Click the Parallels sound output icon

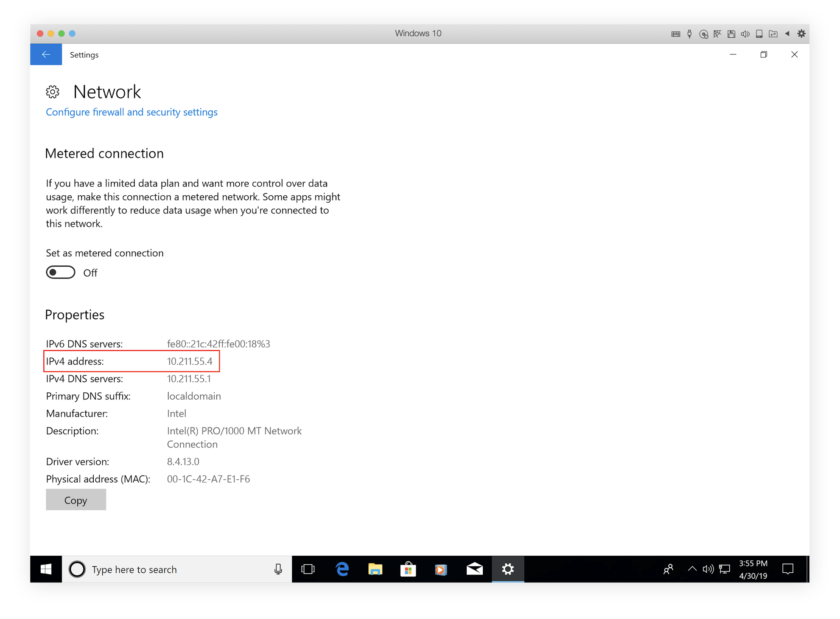[x=745, y=34]
